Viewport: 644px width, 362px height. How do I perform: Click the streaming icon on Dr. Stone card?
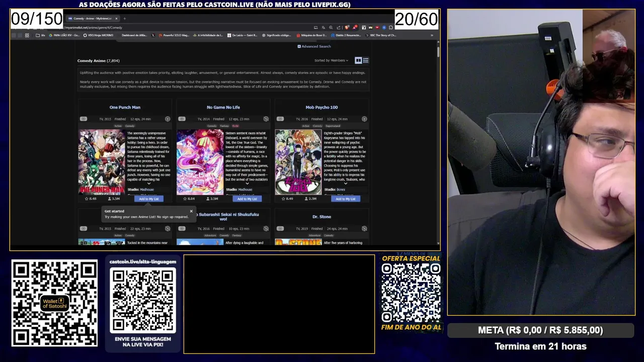pos(364,229)
